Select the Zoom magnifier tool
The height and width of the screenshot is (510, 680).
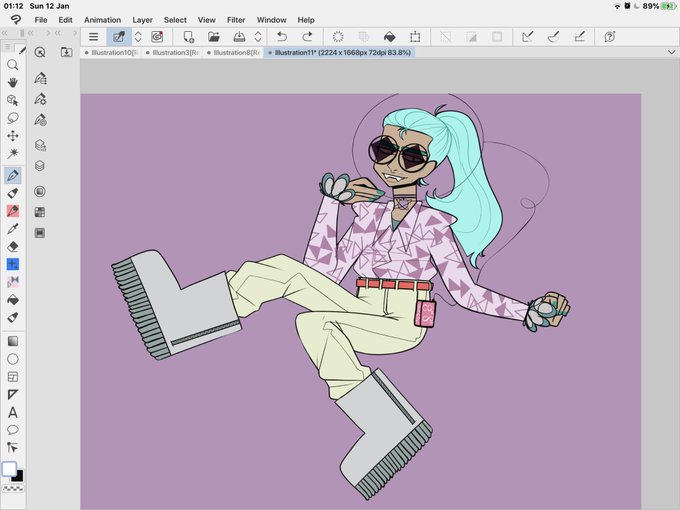pyautogui.click(x=13, y=65)
